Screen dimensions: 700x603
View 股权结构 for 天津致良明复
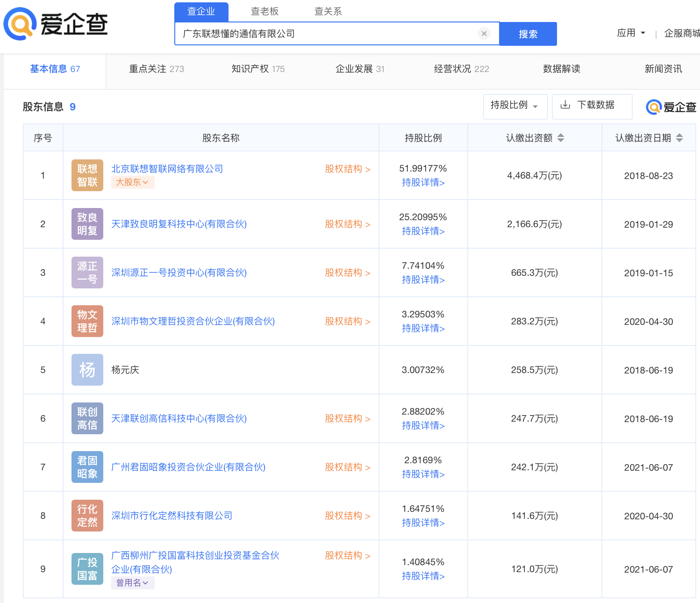tap(348, 224)
